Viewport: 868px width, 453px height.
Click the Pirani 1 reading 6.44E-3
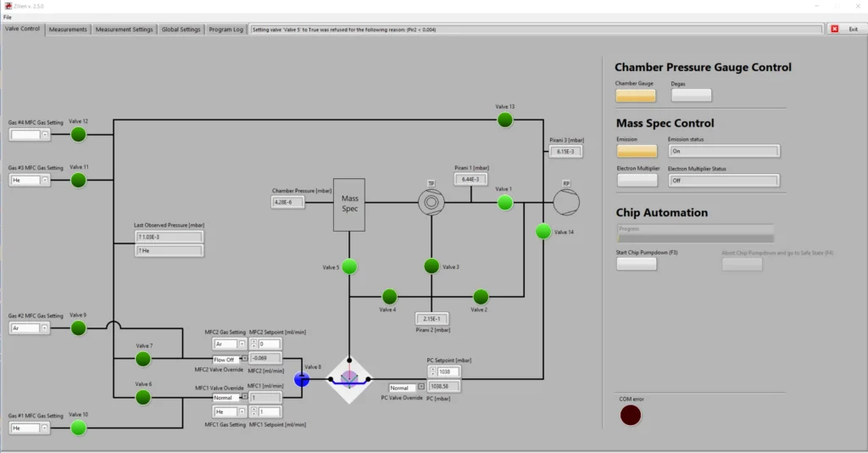[470, 179]
